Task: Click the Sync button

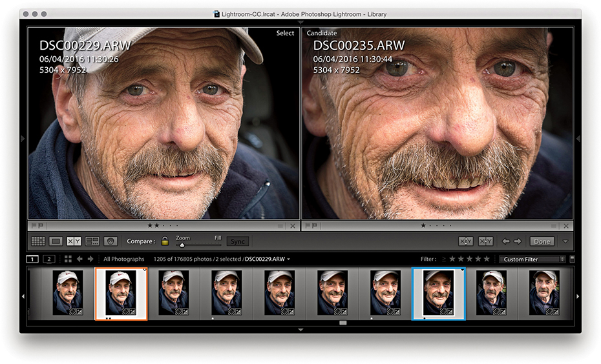Action: 238,241
